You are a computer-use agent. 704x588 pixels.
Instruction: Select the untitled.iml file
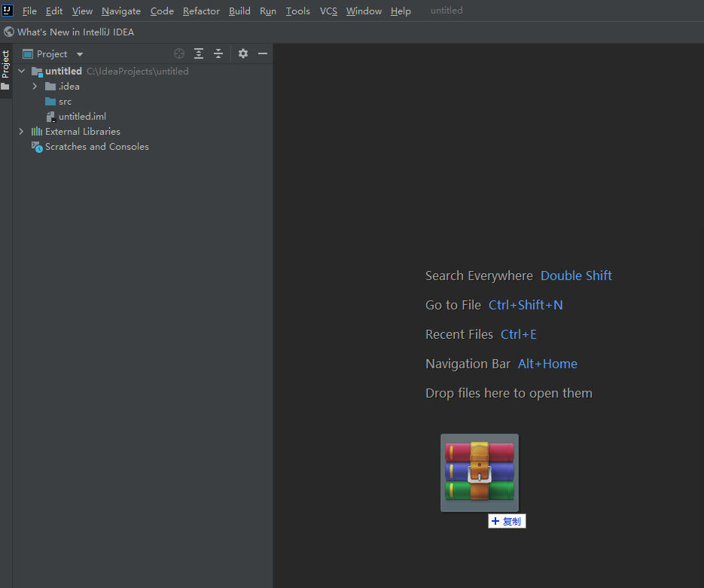[143, 116]
